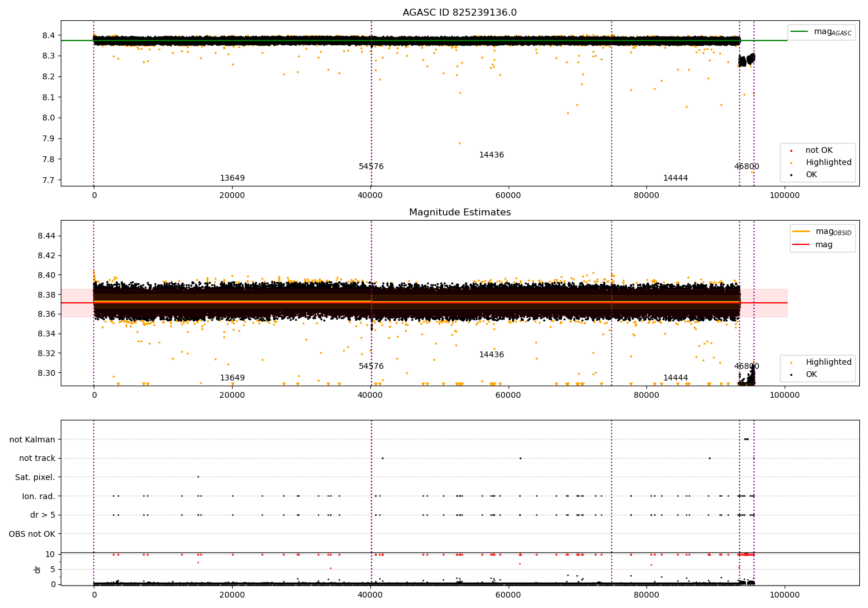The height and width of the screenshot is (608, 868).
Task: Click the plot title AGASC ID 825239136.0
Action: 459,13
